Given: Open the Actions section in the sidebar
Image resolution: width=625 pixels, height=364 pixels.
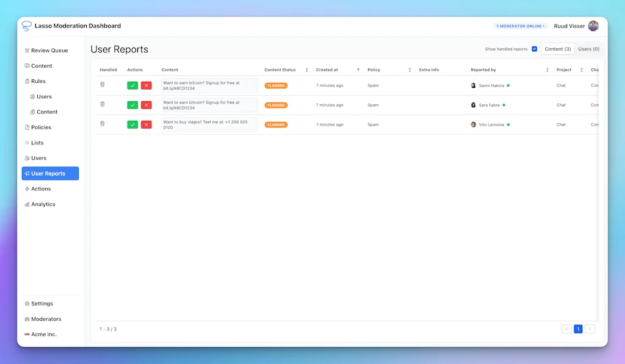Looking at the screenshot, I should [x=39, y=188].
